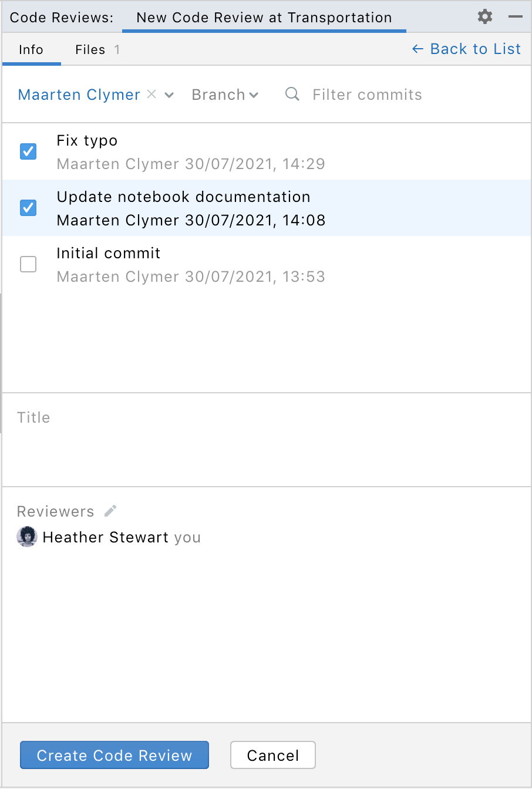Viewport: 532px width, 789px height.
Task: Uncheck the Fix typo commit
Action: 28,151
